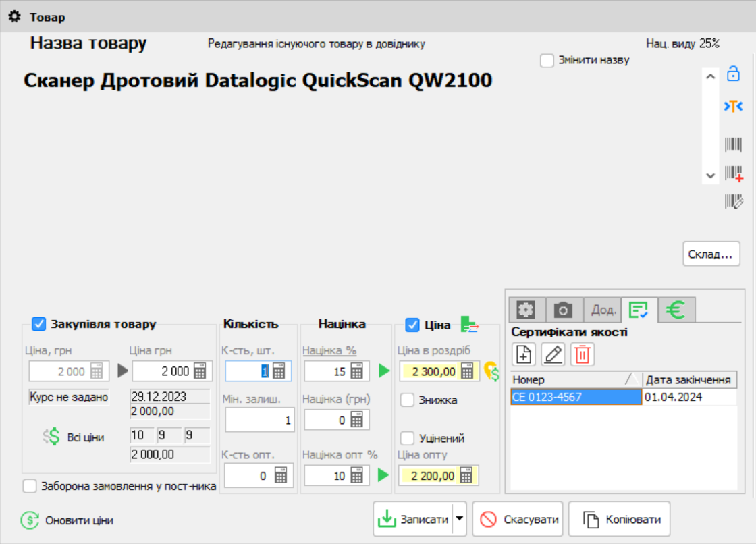Delete certificate using red trash icon
Screen dimensions: 756x544
pos(582,354)
